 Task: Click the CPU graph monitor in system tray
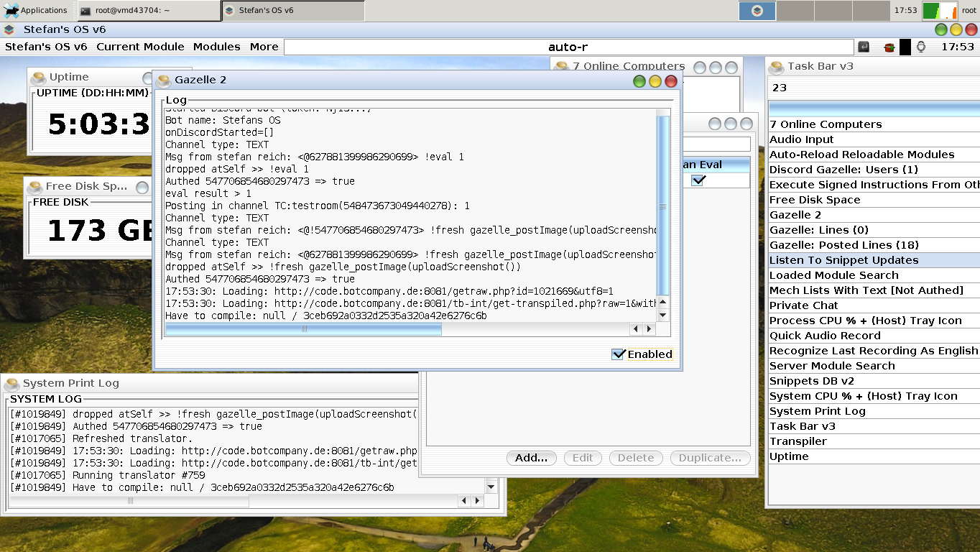click(939, 11)
